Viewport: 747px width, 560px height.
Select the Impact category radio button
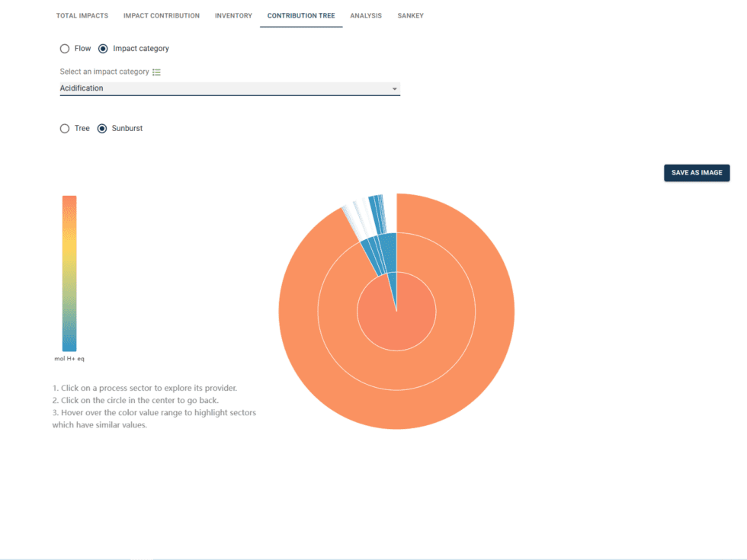[103, 49]
